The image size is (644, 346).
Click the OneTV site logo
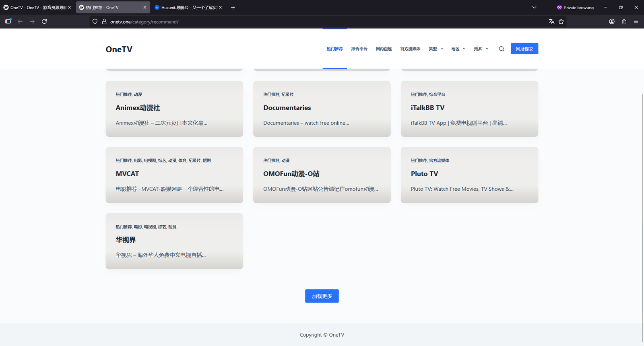click(119, 49)
